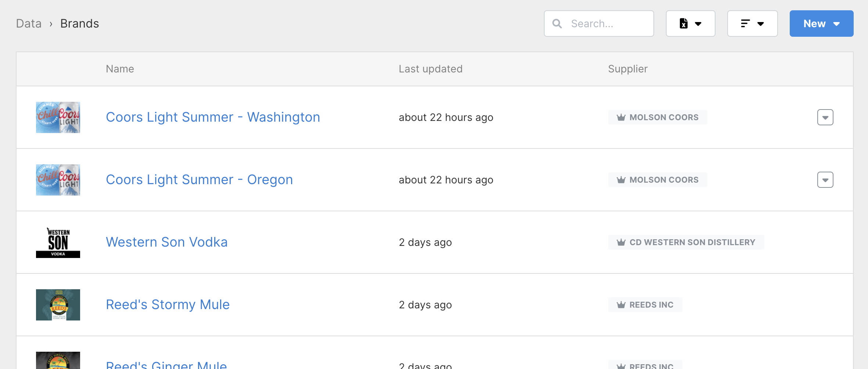Click the Name column header
868x369 pixels.
click(120, 69)
